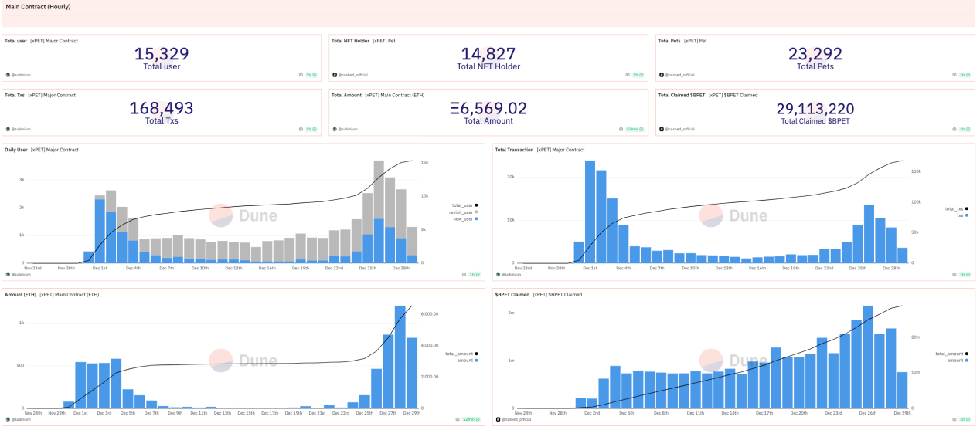Click the 15,329 Total user counter value
Screen dimensions: 980x430
pos(161,54)
